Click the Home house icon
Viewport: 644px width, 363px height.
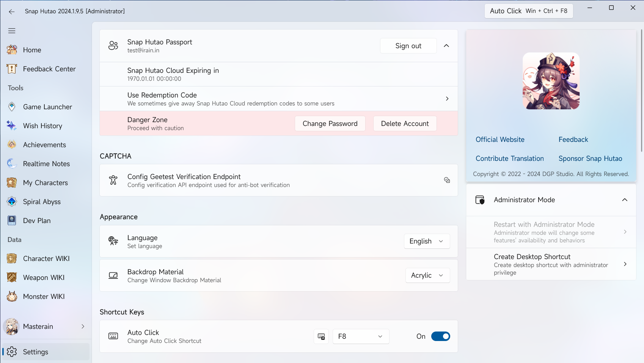pyautogui.click(x=12, y=50)
